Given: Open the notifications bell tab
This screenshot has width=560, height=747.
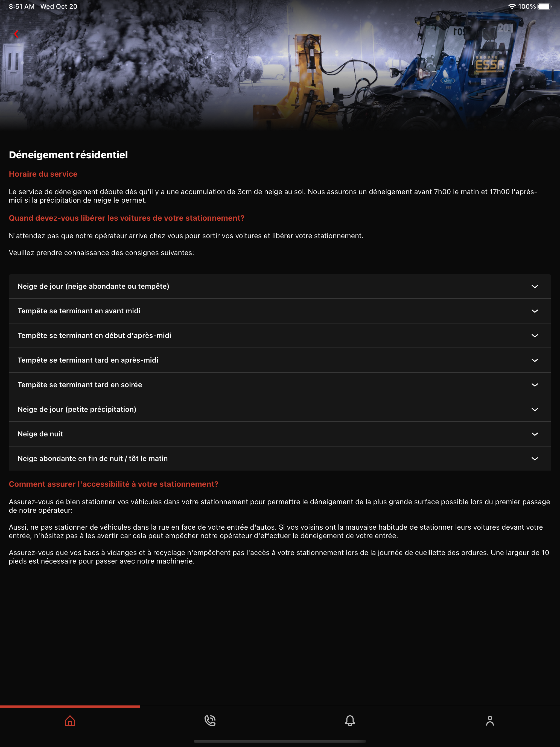Looking at the screenshot, I should click(350, 721).
